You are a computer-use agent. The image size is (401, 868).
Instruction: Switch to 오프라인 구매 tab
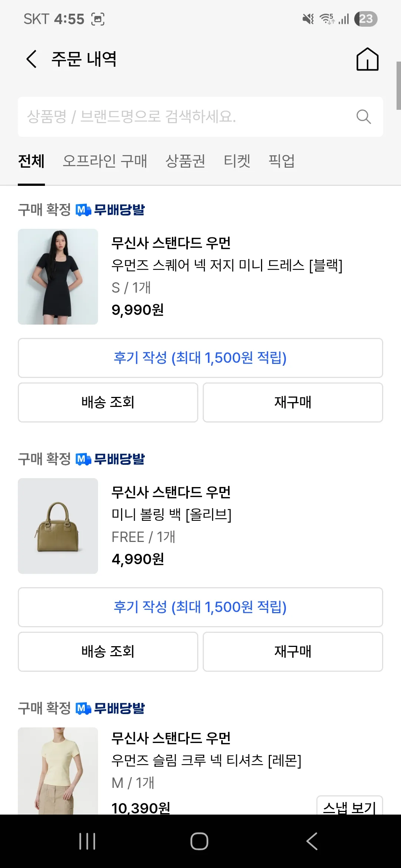(105, 161)
